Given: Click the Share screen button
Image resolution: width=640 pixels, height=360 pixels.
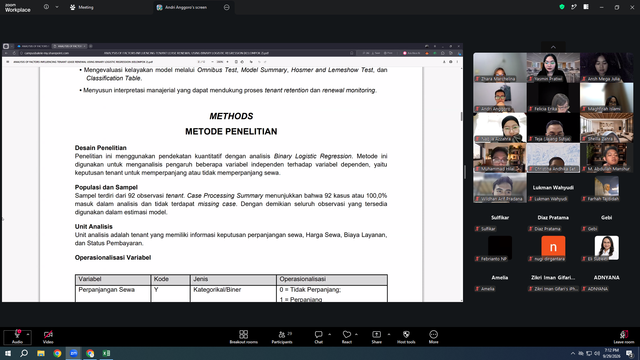Looking at the screenshot, I should (376, 337).
